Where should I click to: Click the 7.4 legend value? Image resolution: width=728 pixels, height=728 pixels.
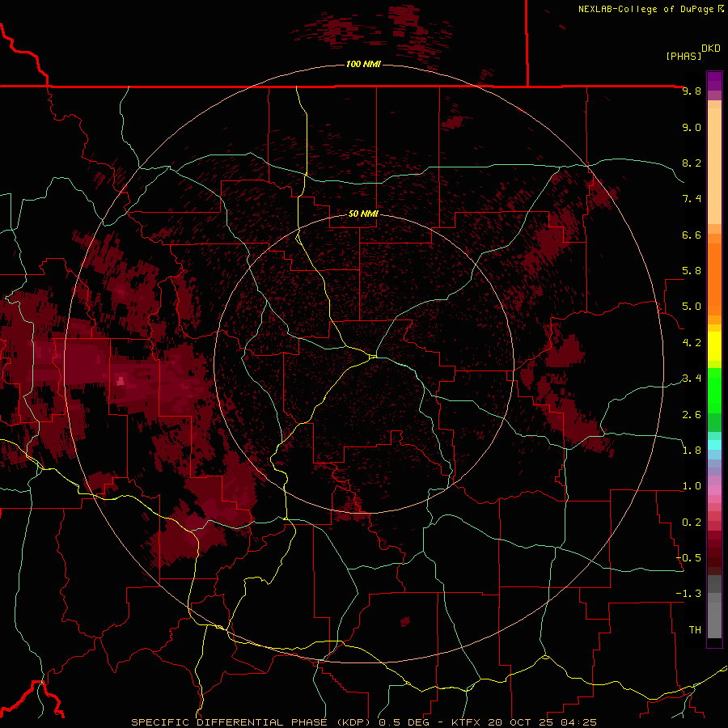692,199
